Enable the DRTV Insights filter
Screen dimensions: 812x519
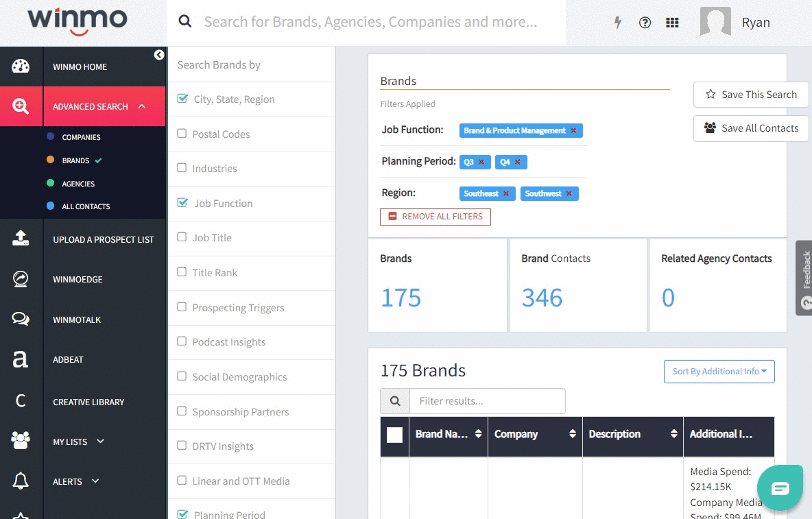182,446
